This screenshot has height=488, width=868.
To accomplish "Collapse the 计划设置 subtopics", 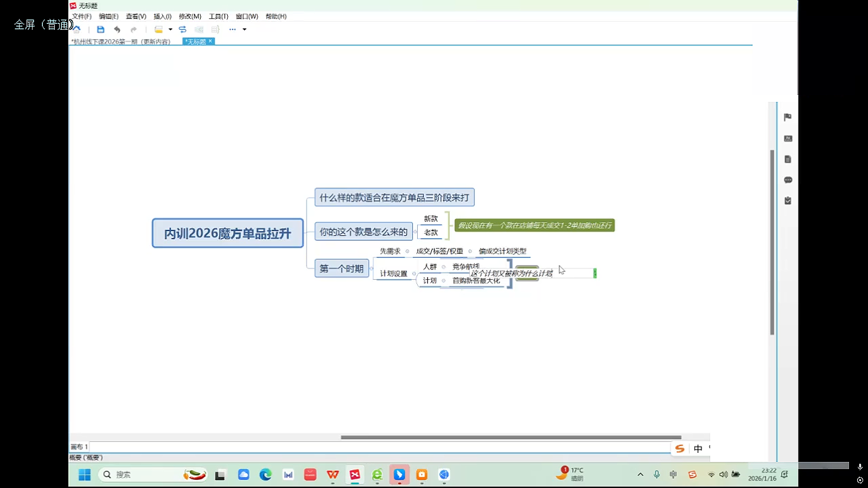I will click(414, 274).
